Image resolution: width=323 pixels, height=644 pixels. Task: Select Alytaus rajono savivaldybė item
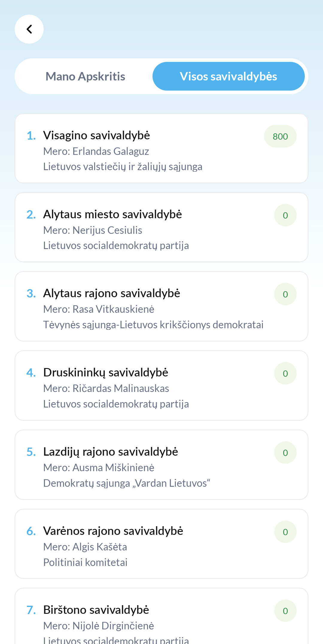pos(112,293)
